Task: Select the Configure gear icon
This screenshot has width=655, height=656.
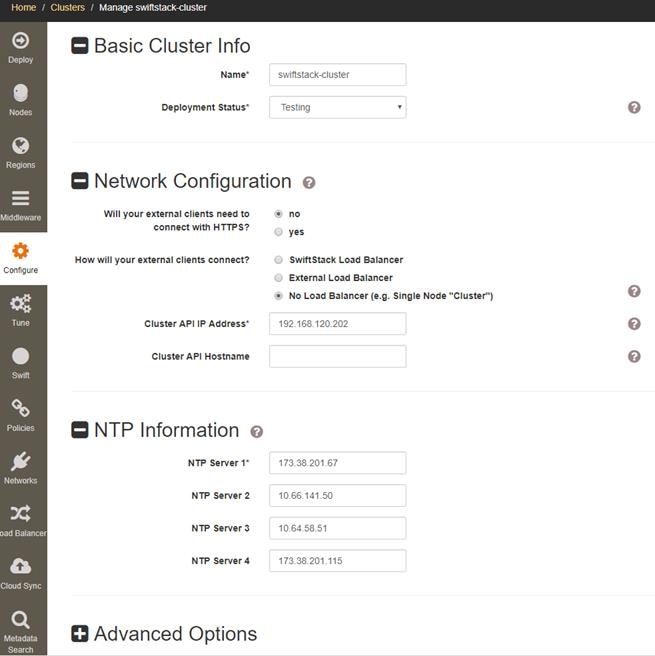Action: [x=20, y=251]
